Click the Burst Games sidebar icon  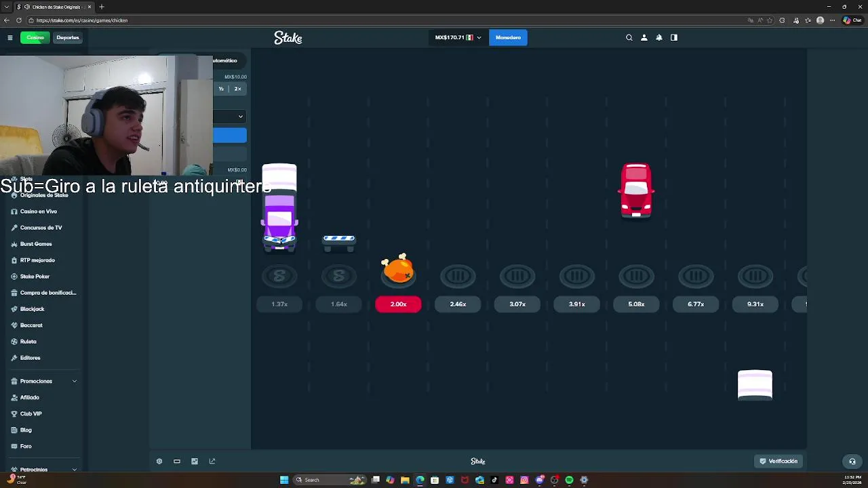[14, 244]
